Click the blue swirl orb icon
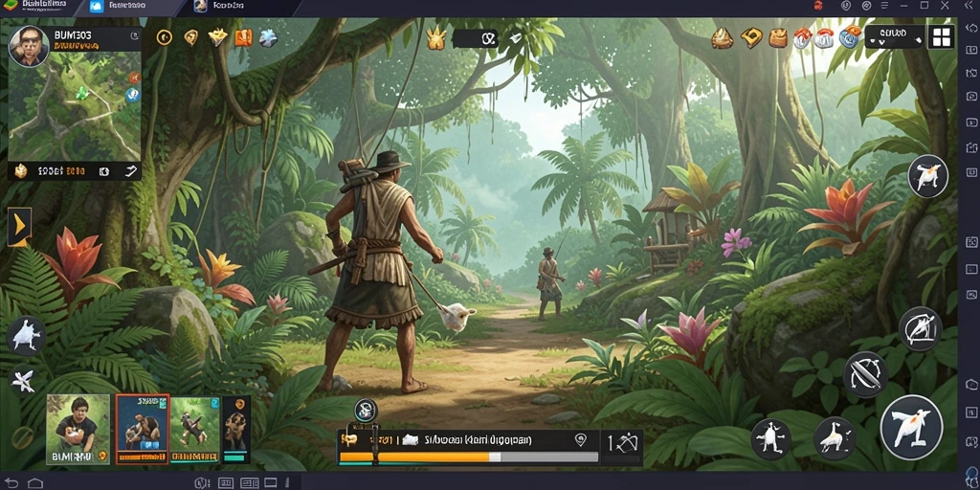The width and height of the screenshot is (980, 490). coord(851,38)
